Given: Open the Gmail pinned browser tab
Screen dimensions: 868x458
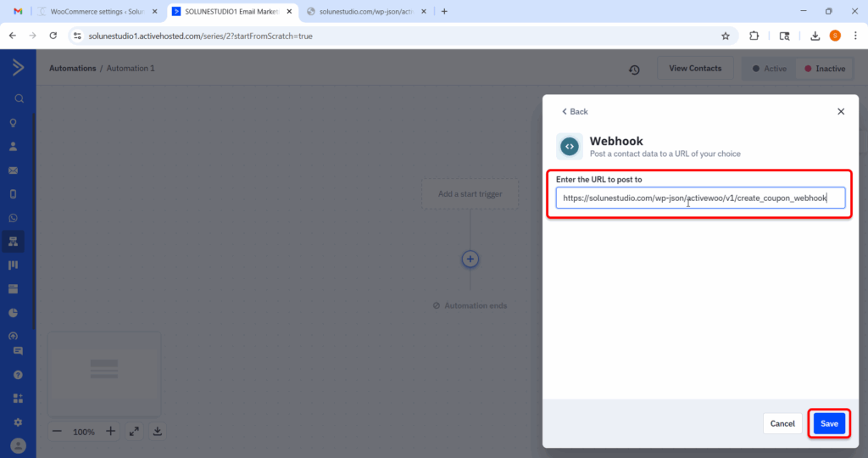Looking at the screenshot, I should (x=18, y=12).
